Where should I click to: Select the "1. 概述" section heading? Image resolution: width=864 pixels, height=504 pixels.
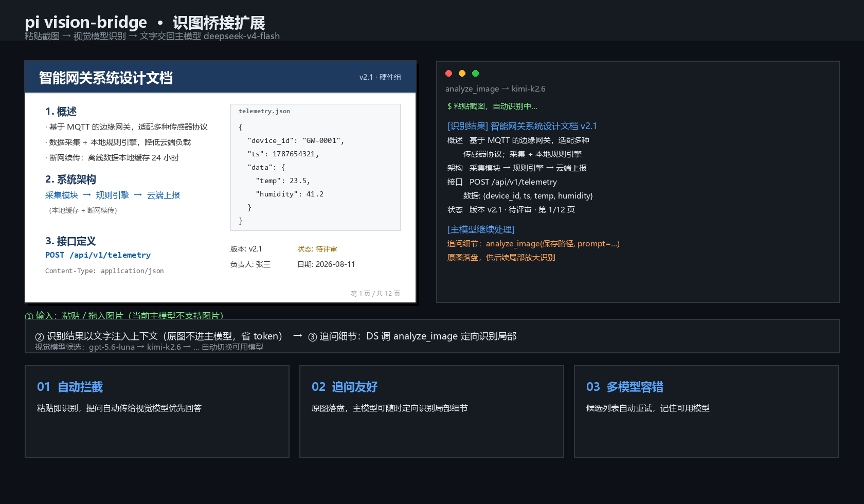pos(61,112)
